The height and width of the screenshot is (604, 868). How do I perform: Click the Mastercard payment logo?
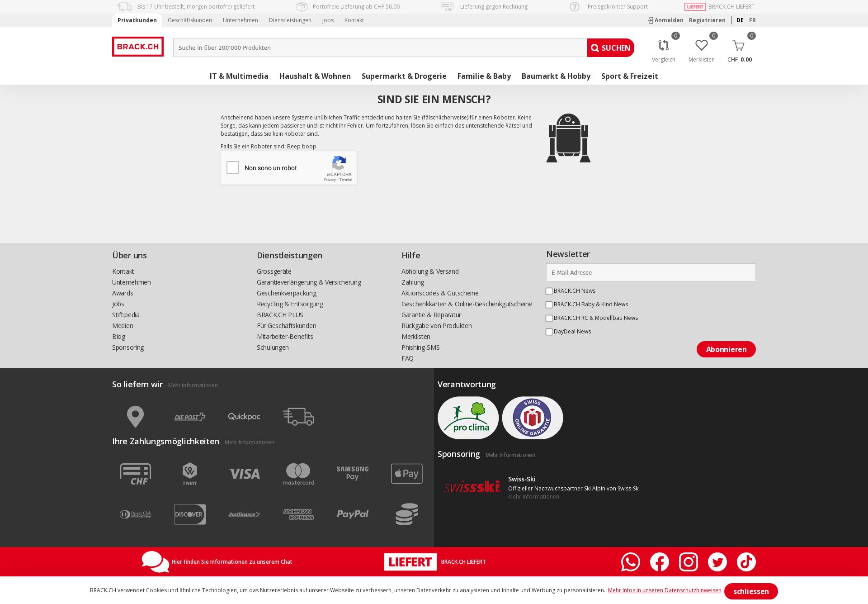click(298, 474)
